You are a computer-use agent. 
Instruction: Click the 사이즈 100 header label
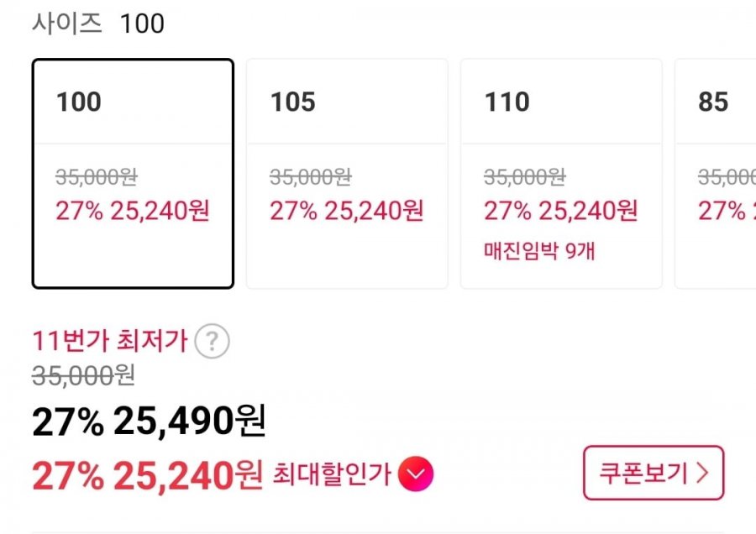coord(98,24)
